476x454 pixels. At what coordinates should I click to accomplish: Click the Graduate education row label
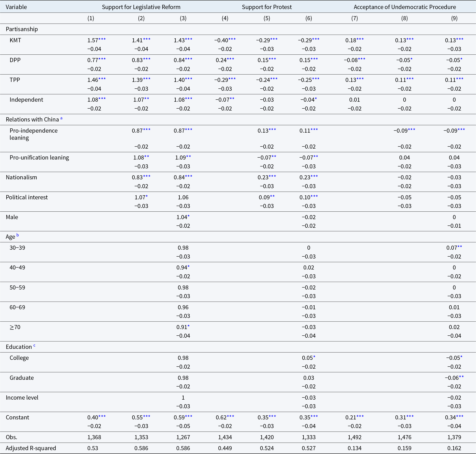click(22, 378)
